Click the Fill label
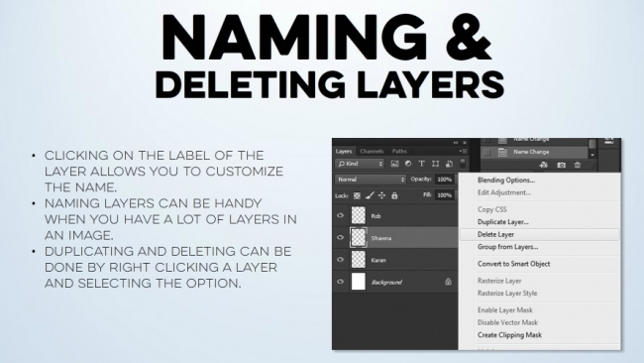 (x=427, y=194)
